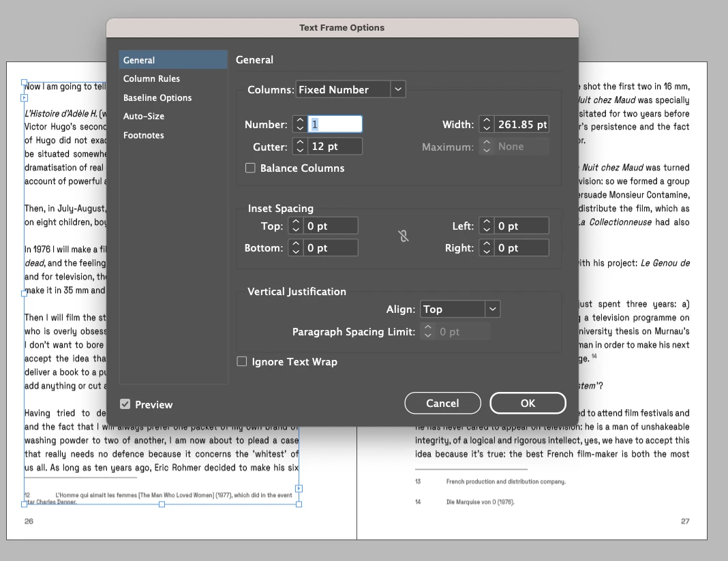Click page number 26 in document

29,521
